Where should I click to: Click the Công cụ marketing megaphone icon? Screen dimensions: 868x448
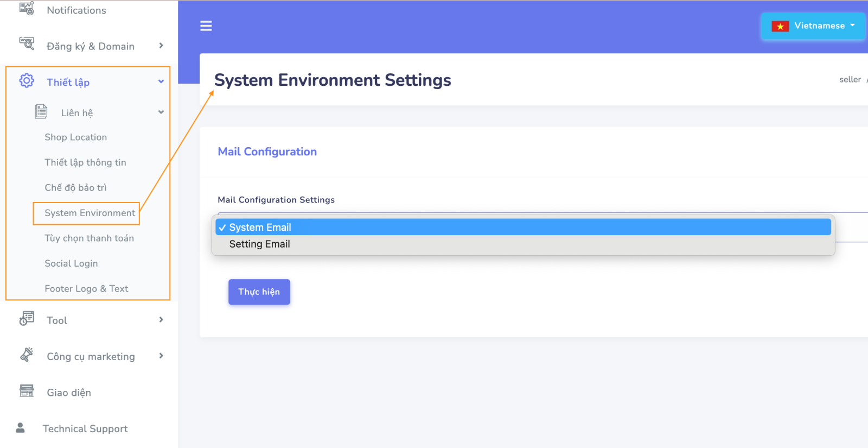[27, 355]
